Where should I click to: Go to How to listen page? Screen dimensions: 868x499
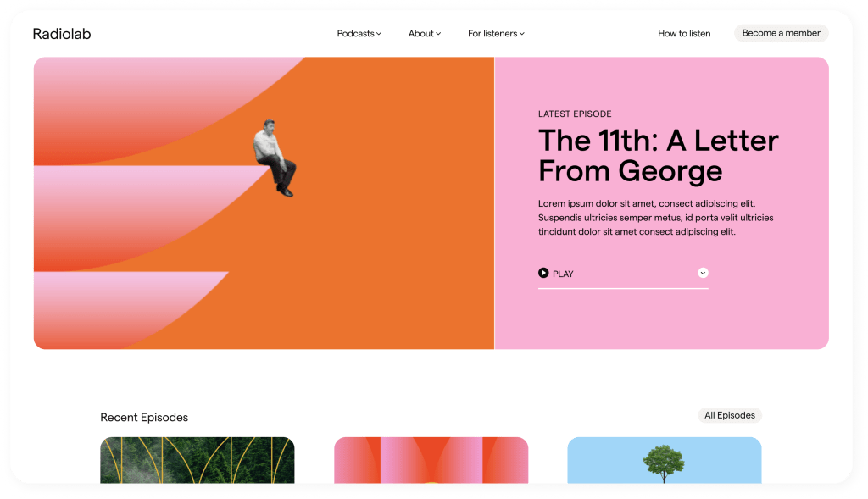tap(684, 34)
